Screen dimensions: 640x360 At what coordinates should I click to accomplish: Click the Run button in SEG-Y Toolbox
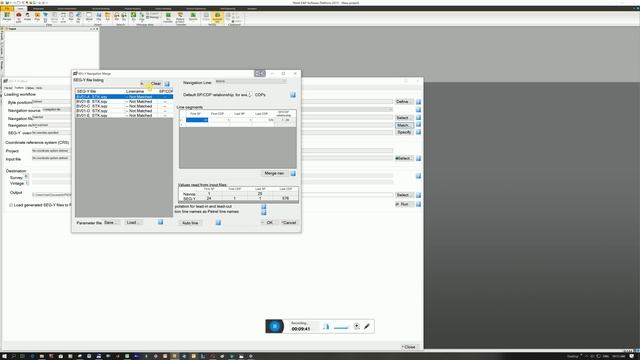tap(403, 204)
